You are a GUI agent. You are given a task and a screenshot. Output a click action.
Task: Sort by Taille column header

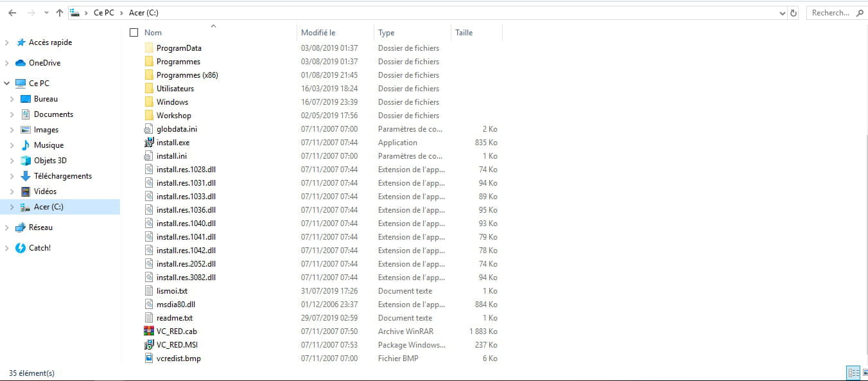click(x=464, y=33)
